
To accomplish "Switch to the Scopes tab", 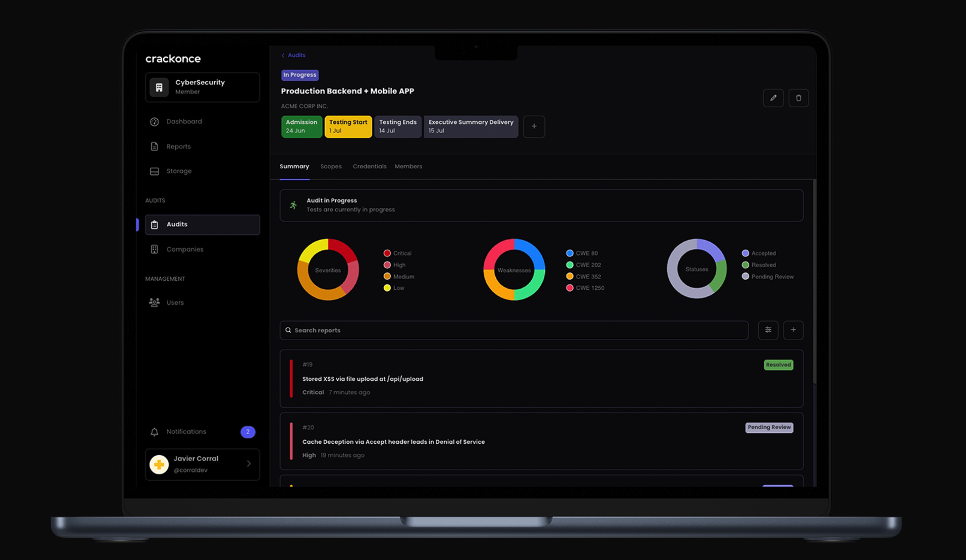I will 331,166.
